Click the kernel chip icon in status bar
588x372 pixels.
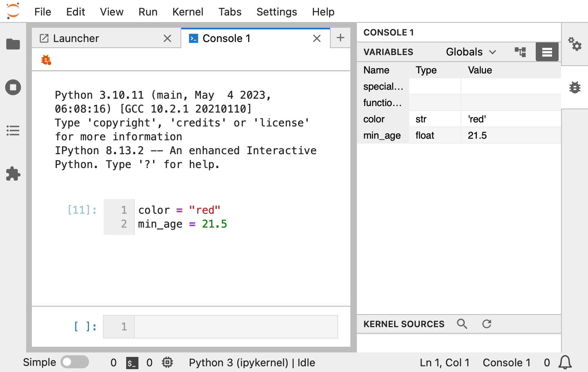point(167,362)
